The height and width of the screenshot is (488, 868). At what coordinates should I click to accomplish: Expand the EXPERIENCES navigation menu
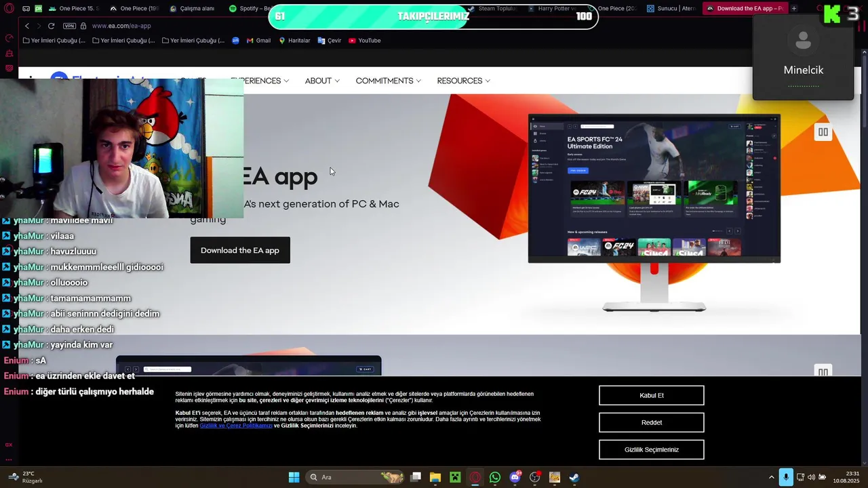260,81
